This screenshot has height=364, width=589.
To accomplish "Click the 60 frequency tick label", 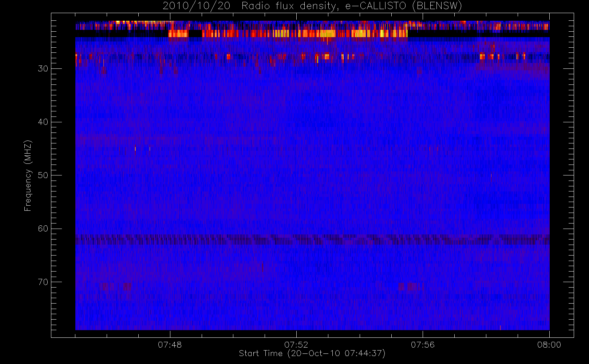I will 43,229.
